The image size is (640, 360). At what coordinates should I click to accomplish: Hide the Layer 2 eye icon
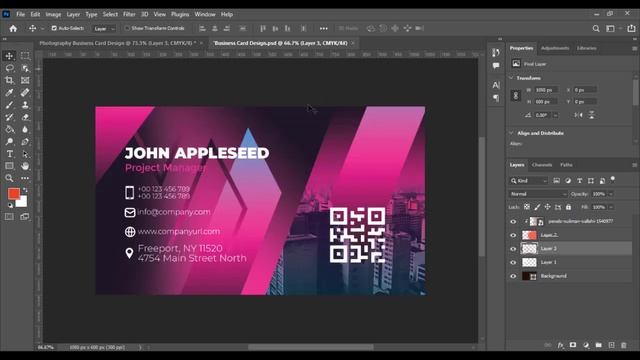[513, 235]
